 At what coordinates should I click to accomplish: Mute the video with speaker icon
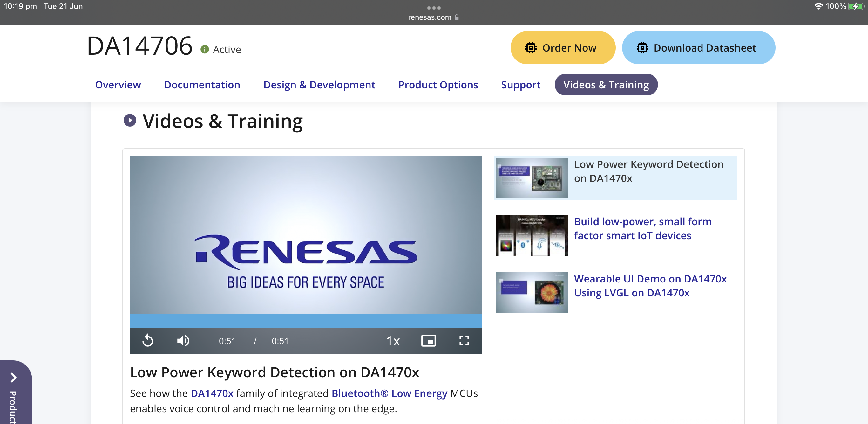tap(183, 341)
